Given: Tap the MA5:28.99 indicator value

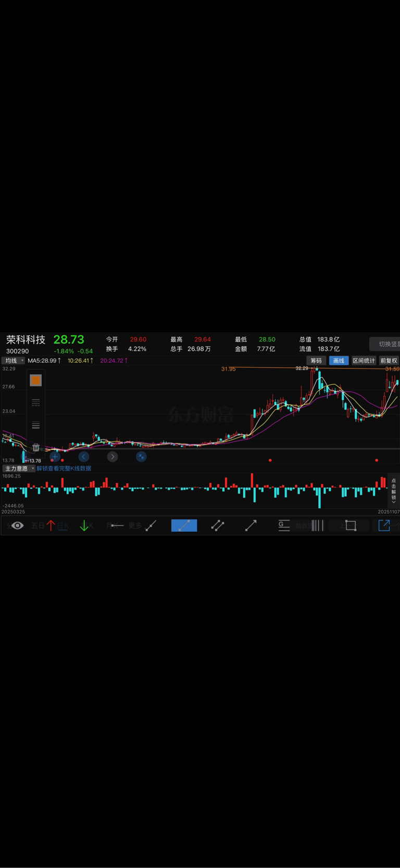Looking at the screenshot, I should [44, 361].
